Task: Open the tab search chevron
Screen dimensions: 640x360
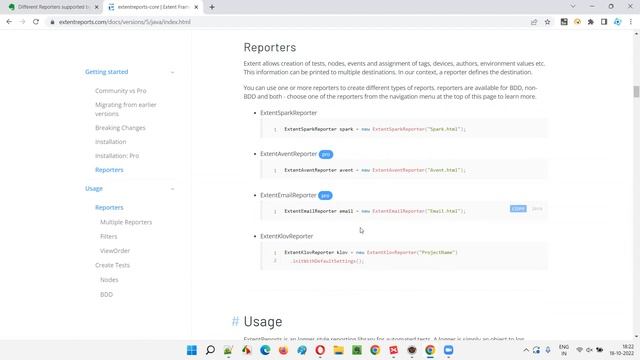Action: click(573, 7)
